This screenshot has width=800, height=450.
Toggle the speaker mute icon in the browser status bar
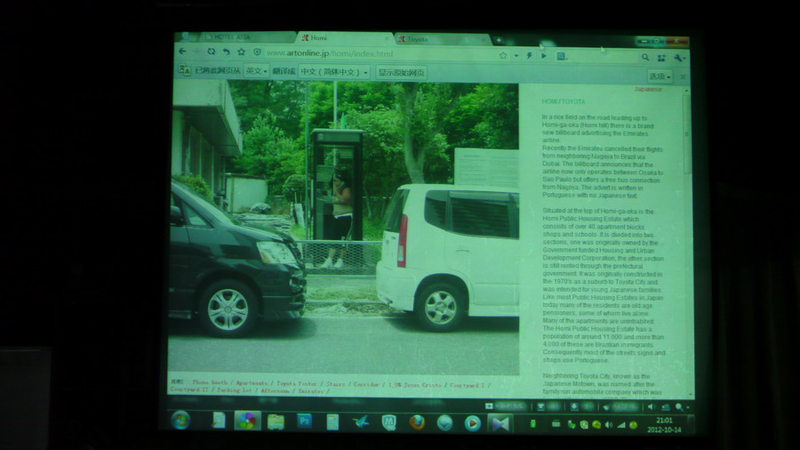651,407
